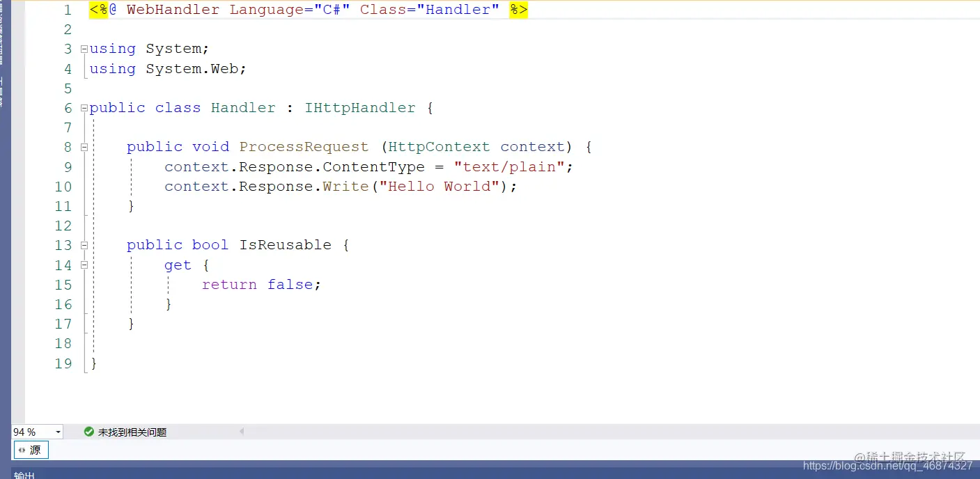Click the "Hello World" string literal
Viewport: 980px width, 479px height.
click(439, 187)
